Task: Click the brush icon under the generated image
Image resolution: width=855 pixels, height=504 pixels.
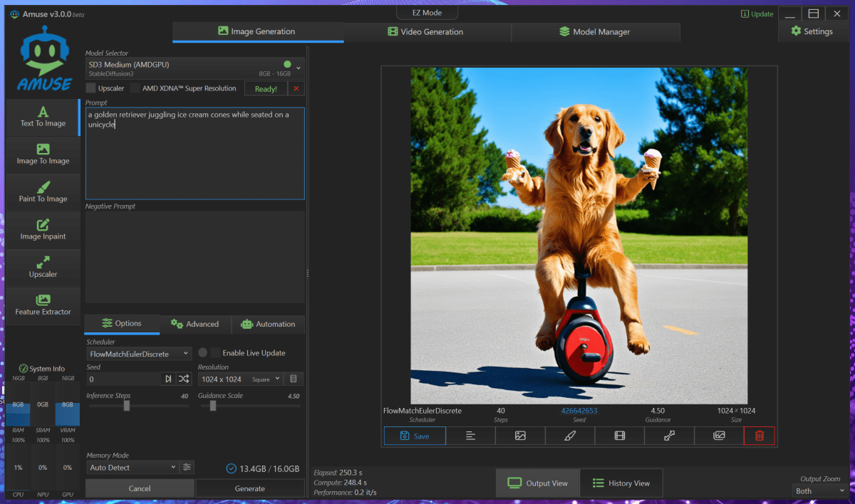Action: pos(570,435)
